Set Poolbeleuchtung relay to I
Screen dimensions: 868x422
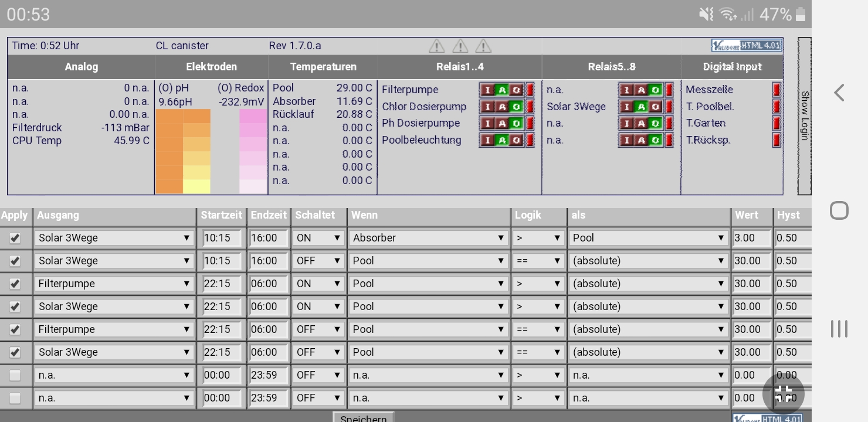(487, 140)
